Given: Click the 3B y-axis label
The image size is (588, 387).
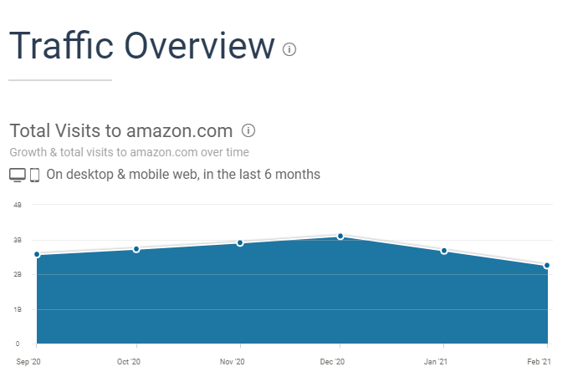Looking at the screenshot, I should tap(17, 240).
